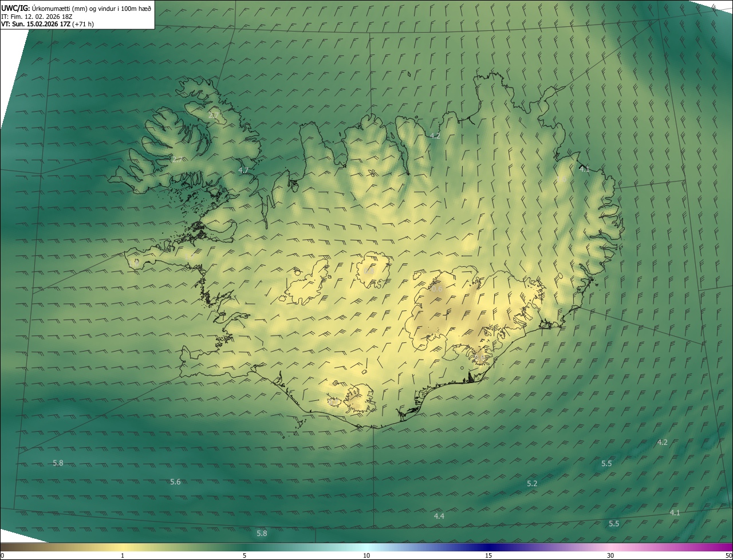The width and height of the screenshot is (733, 560).
Task: Click the 5.2 value label over the southeast sea
Action: [532, 484]
